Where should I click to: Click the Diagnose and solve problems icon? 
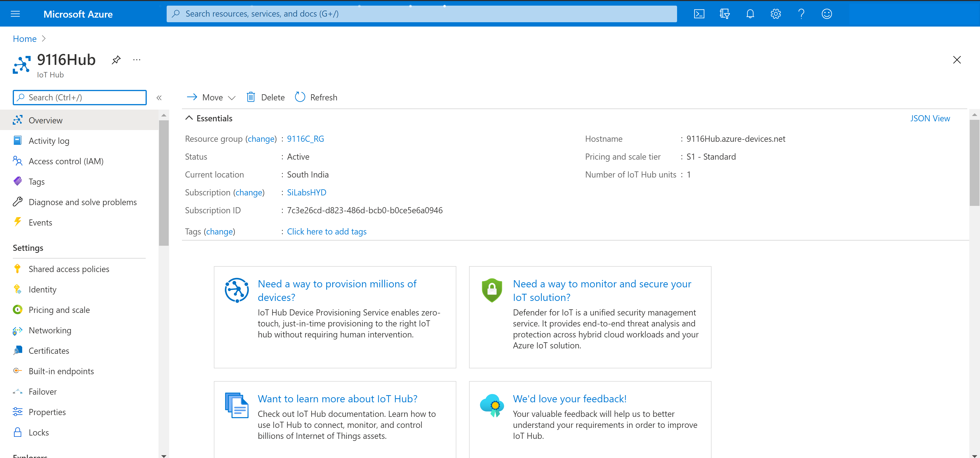pyautogui.click(x=18, y=202)
